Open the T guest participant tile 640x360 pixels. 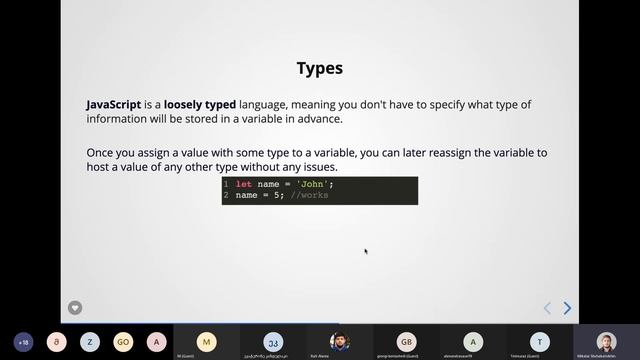(x=540, y=342)
